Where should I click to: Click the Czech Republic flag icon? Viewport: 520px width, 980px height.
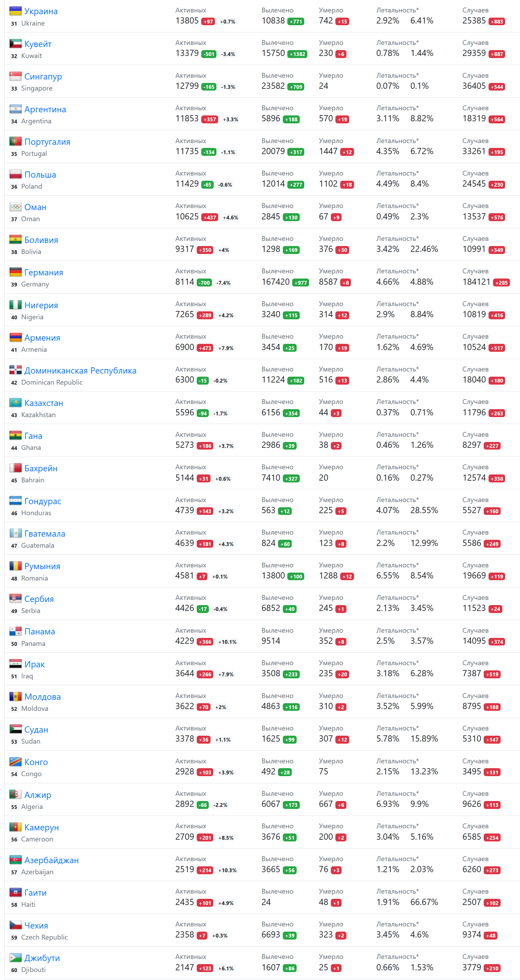point(15,925)
